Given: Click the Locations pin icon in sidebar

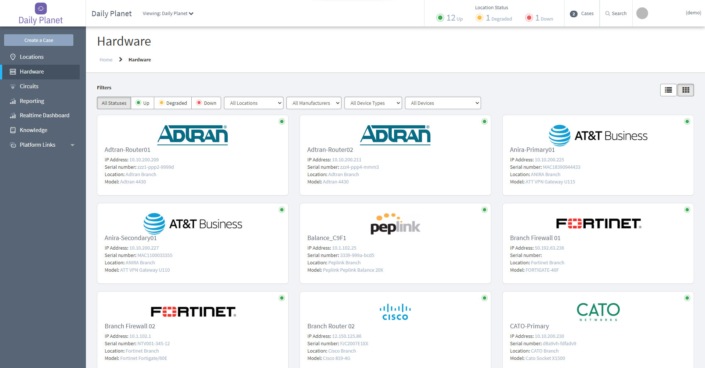Looking at the screenshot, I should [13, 57].
